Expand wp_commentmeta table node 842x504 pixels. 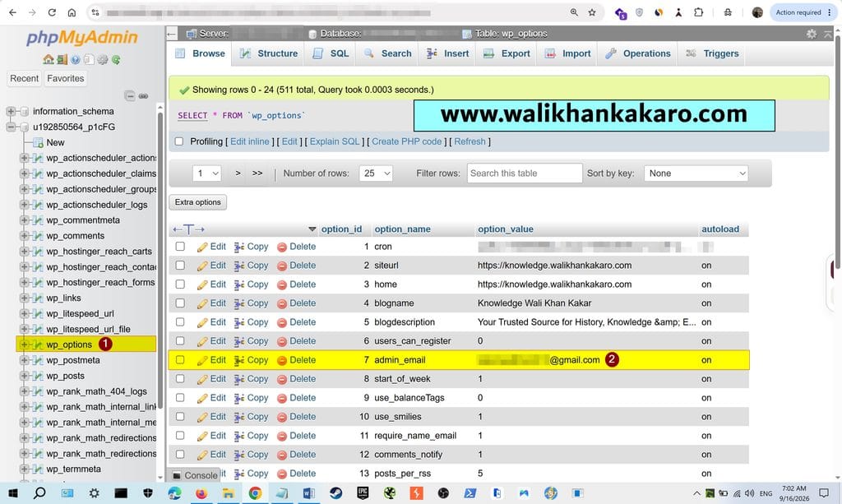pyautogui.click(x=24, y=220)
